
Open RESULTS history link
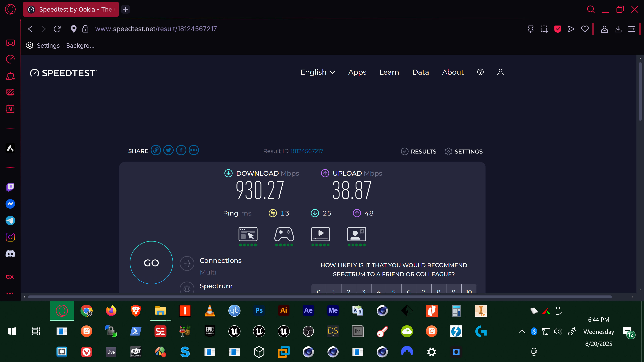click(418, 151)
